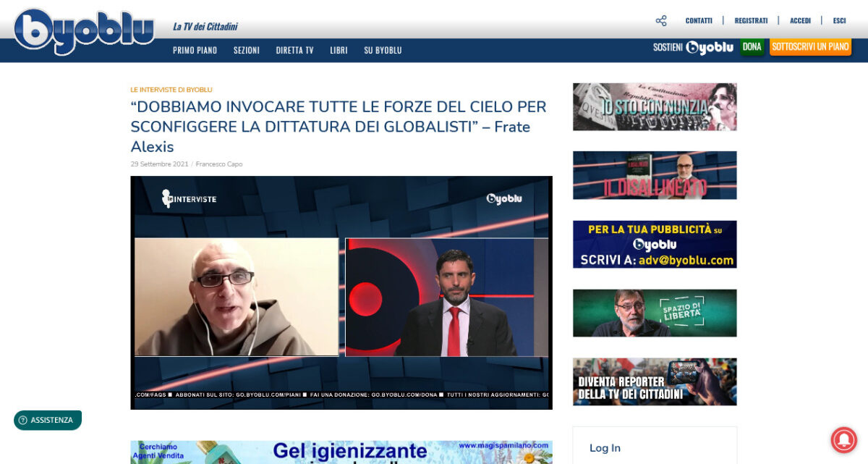Viewport: 868px width, 464px height.
Task: Open author Francesco Capo link
Action: tap(219, 164)
